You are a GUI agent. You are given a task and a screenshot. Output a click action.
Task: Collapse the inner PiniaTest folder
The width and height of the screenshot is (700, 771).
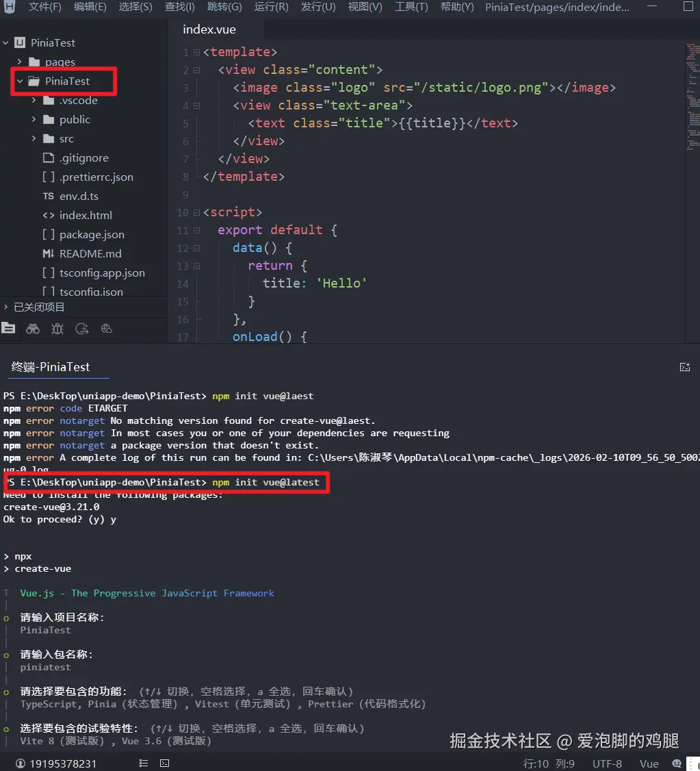click(20, 81)
